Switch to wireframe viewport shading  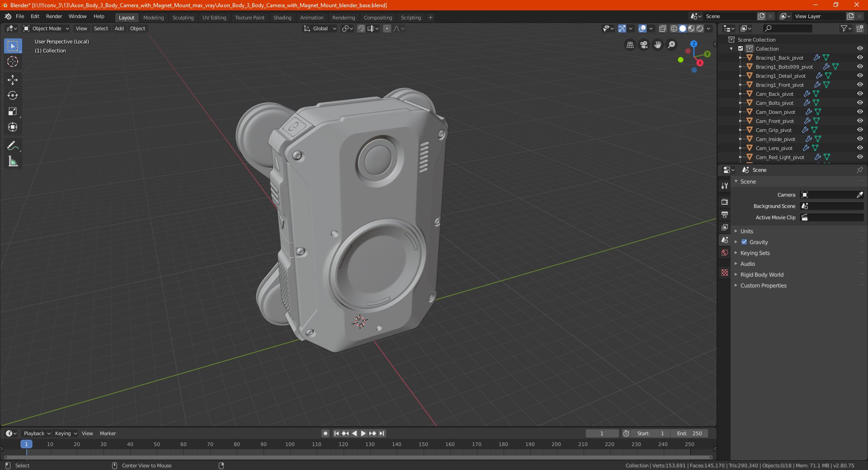674,28
